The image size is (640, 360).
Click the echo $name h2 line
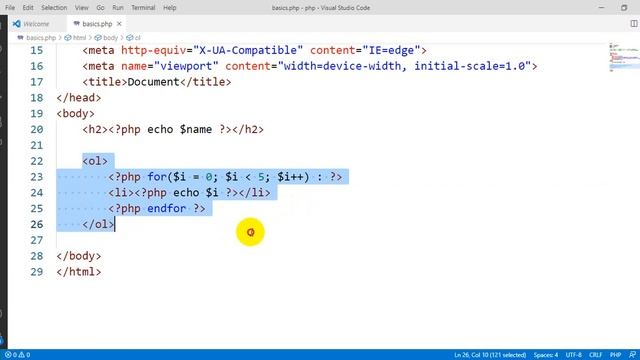[x=173, y=129]
